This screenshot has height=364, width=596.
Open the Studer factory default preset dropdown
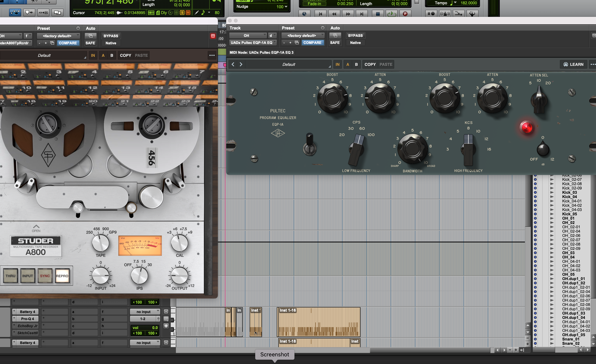[58, 36]
